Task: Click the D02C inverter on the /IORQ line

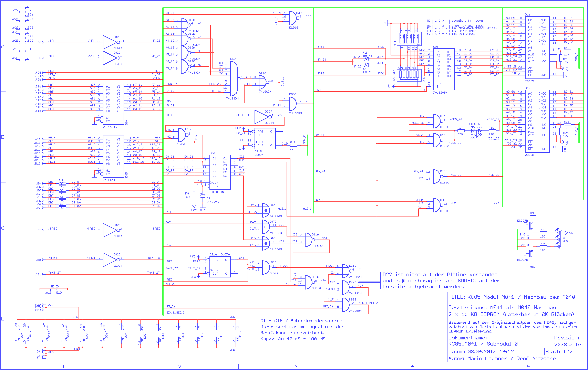Action: (111, 260)
